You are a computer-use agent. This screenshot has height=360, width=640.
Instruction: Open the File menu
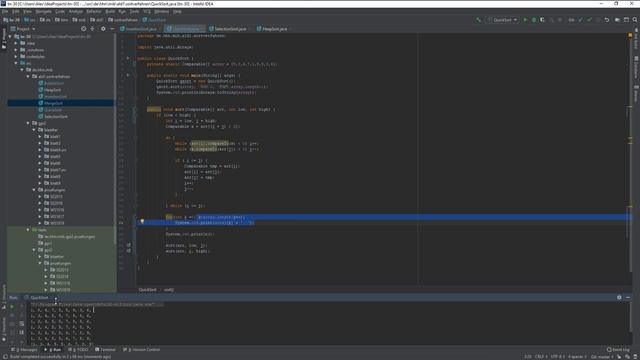click(x=5, y=11)
